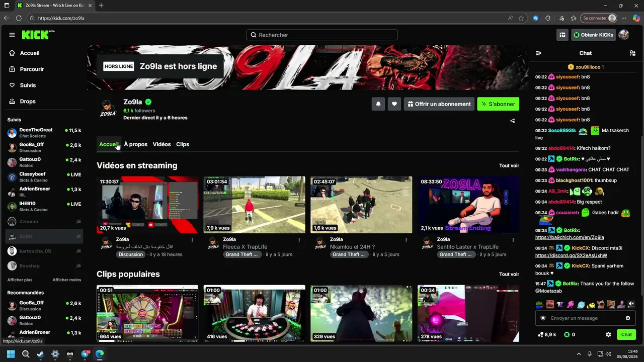Open the Zo9la channel avatar

pos(108,108)
